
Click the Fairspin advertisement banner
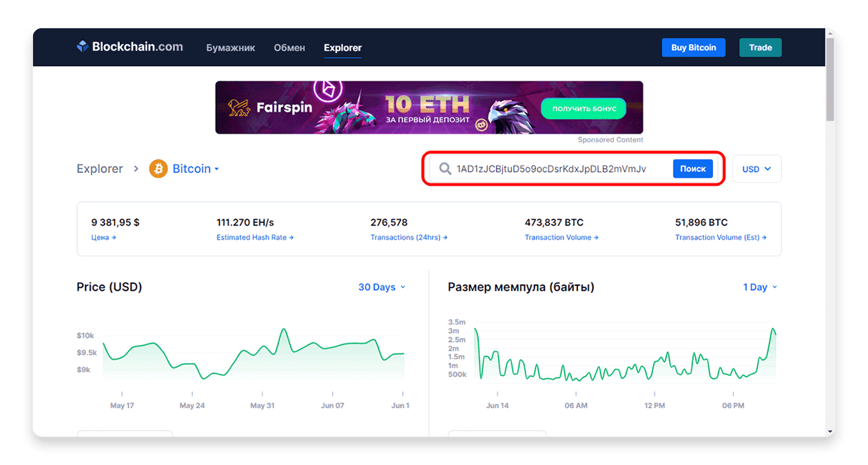pyautogui.click(x=429, y=107)
